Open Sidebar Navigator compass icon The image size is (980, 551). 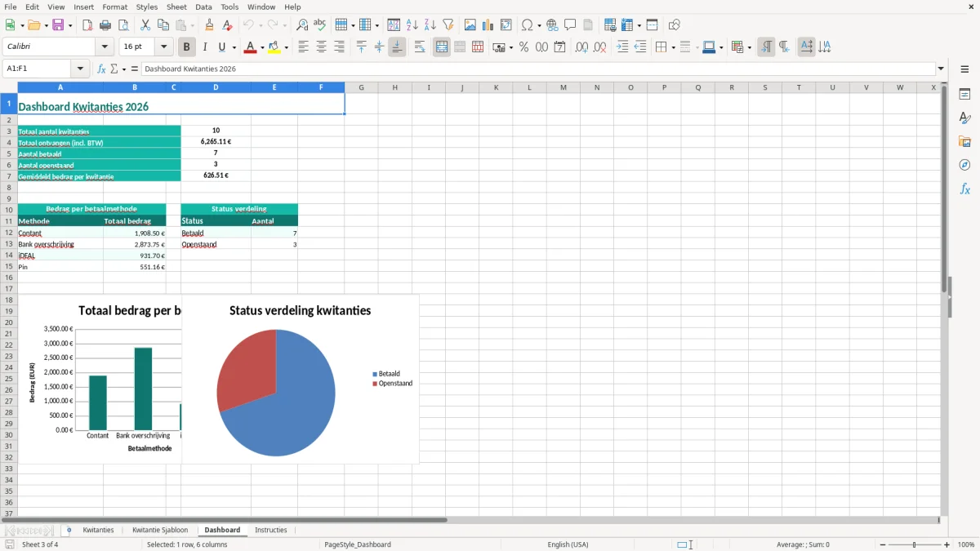pyautogui.click(x=964, y=165)
